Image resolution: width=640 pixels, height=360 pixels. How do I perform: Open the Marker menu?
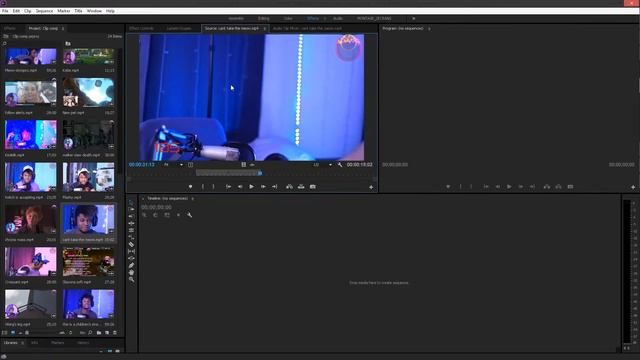click(x=64, y=11)
